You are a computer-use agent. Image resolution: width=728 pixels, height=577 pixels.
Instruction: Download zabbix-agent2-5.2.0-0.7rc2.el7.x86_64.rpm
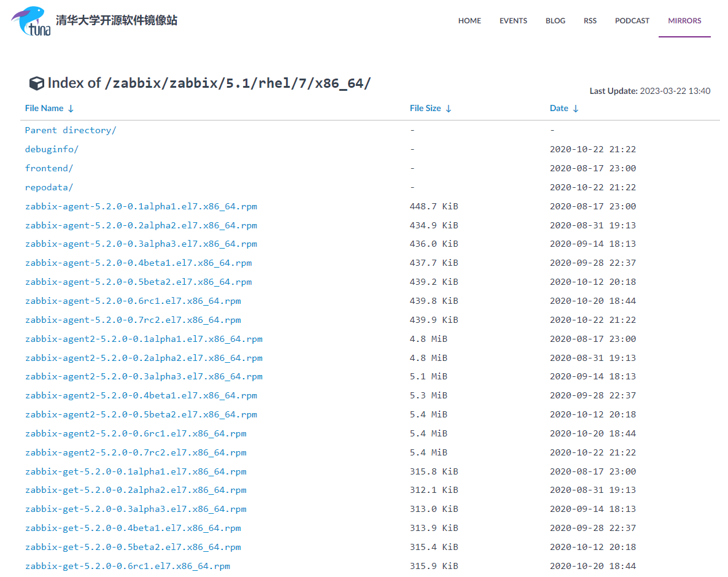[136, 453]
